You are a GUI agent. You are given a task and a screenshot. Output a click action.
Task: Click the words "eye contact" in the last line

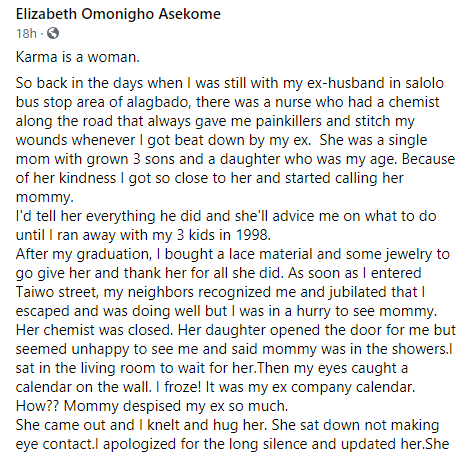pos(55,444)
